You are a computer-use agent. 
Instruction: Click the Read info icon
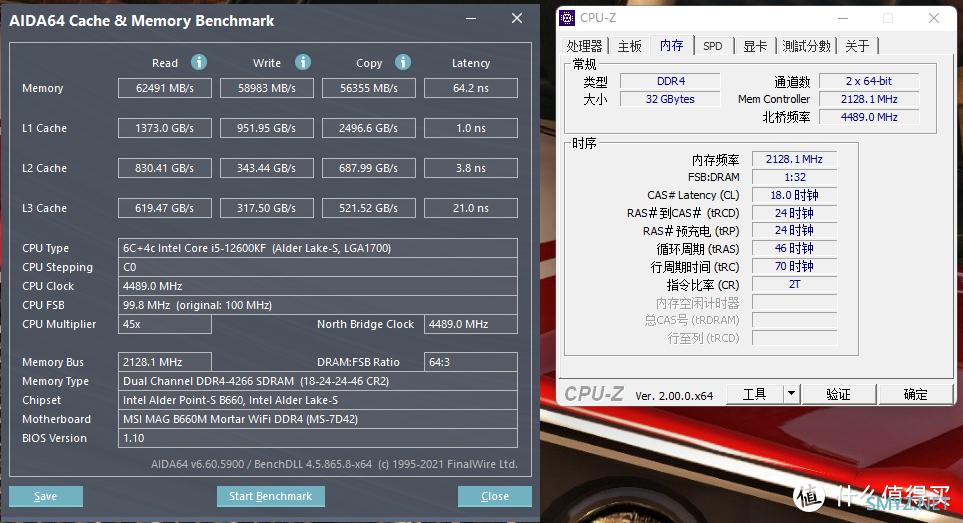198,62
